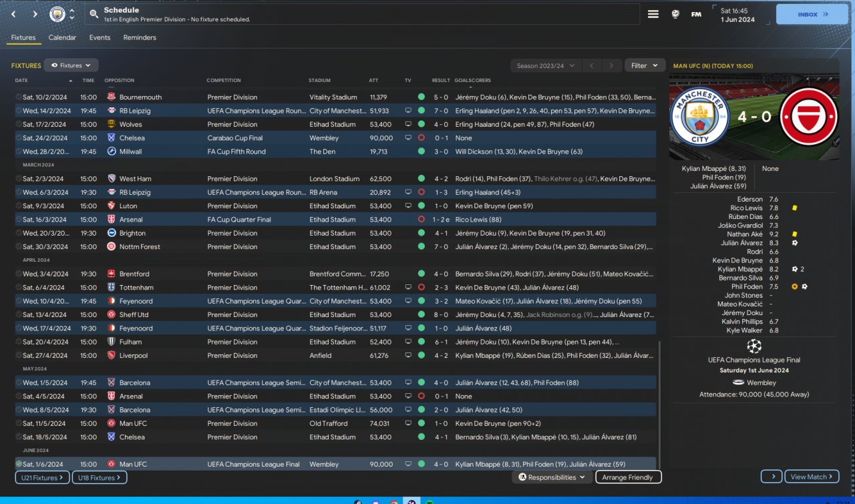Click the large red Man UFC crest

point(808,116)
